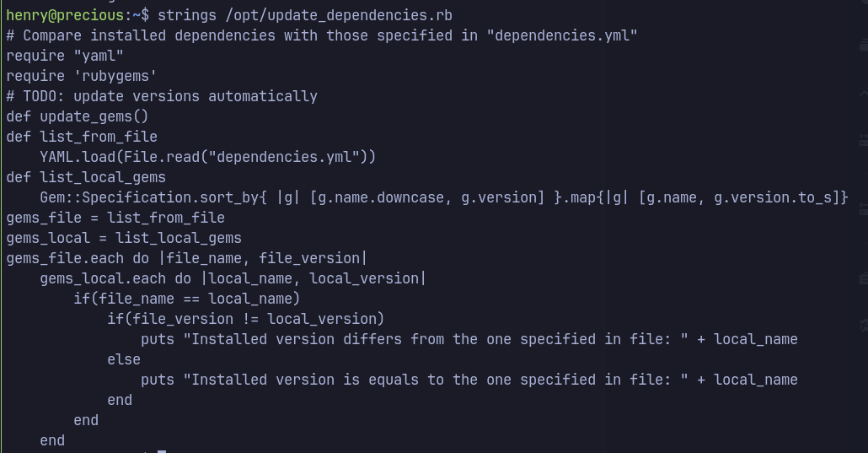Viewport: 868px width, 453px height.
Task: Click the gems_local = list_local_gems assignment
Action: (124, 239)
